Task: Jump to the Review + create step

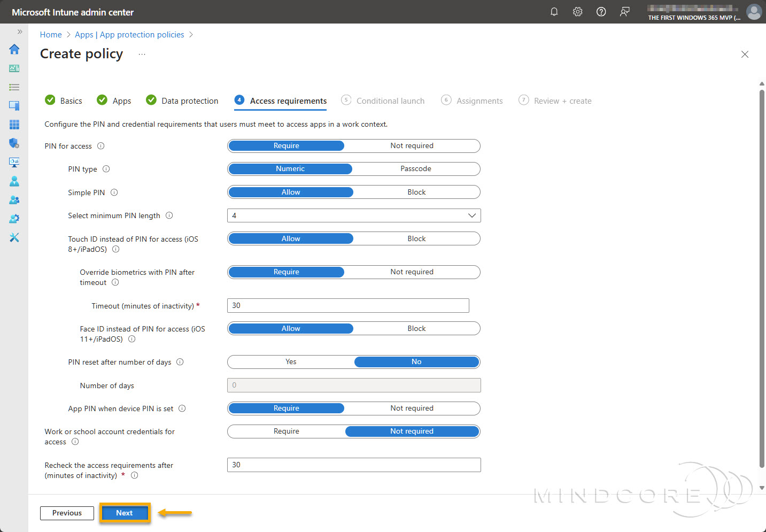Action: click(555, 101)
